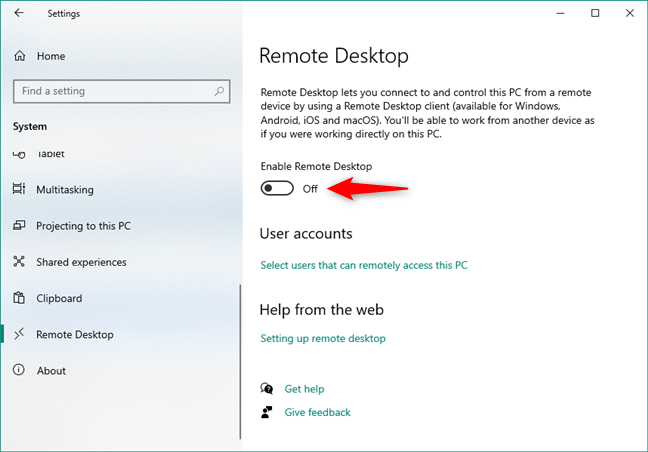Click the Shared experiences icon
The width and height of the screenshot is (648, 452).
(x=19, y=261)
